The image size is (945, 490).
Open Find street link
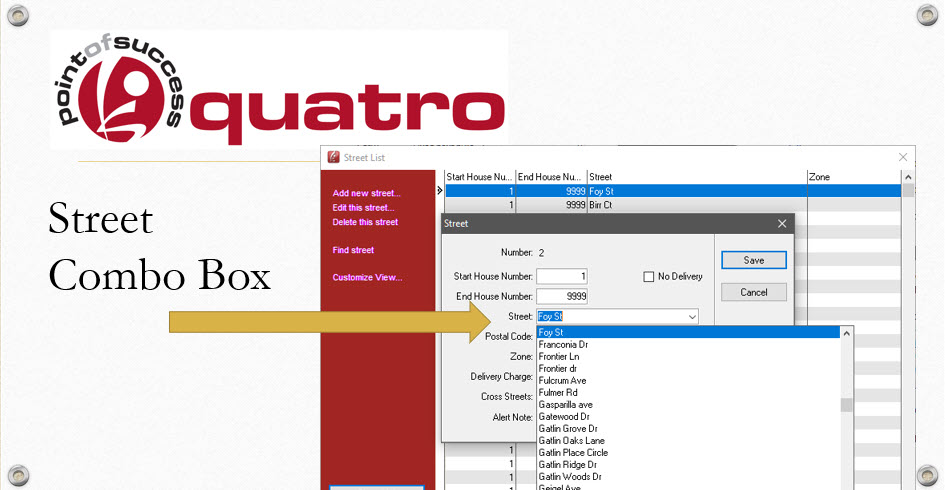[x=353, y=250]
